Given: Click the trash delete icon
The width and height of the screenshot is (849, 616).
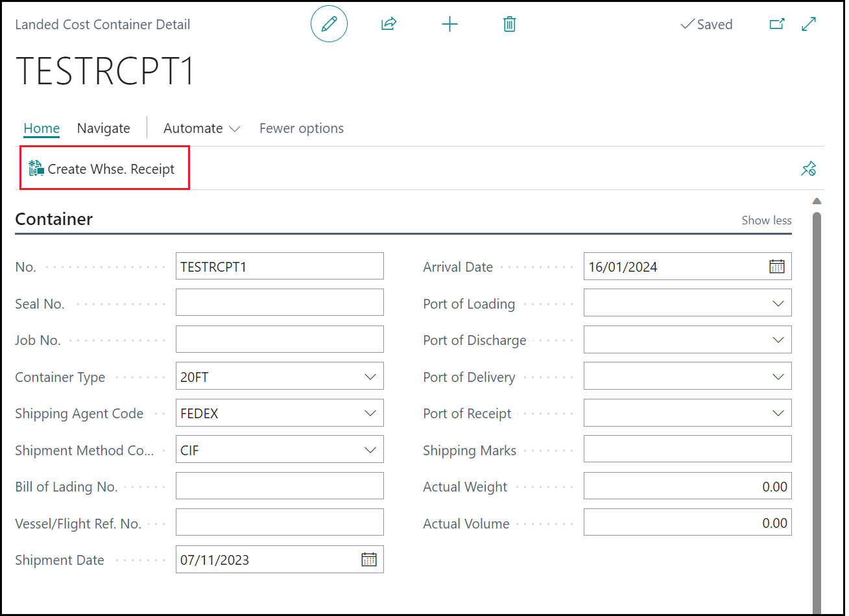Looking at the screenshot, I should tap(510, 25).
